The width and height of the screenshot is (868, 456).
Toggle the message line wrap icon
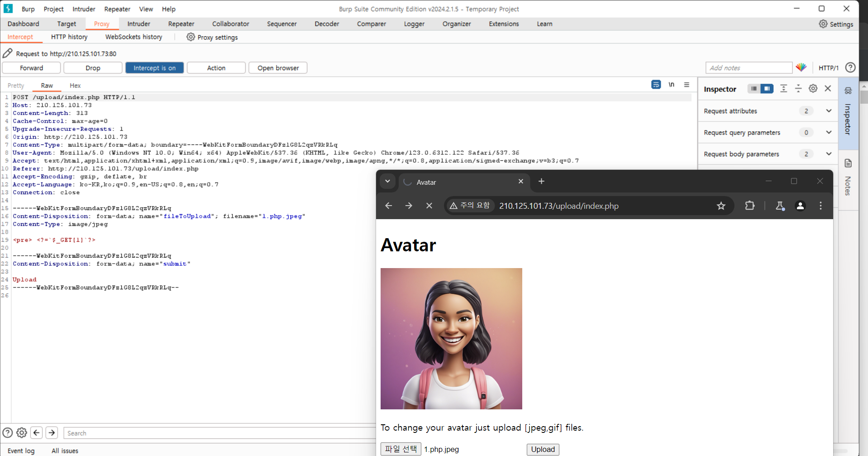point(656,85)
